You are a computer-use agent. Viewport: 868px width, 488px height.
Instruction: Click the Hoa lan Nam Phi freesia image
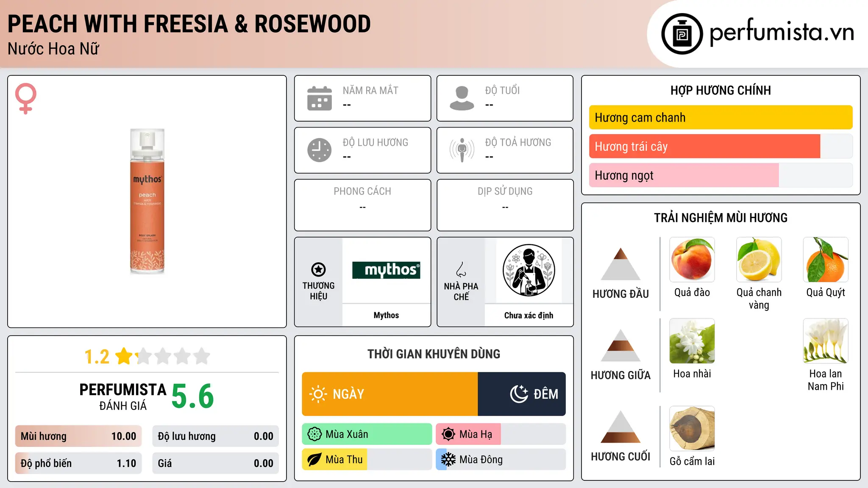coord(826,341)
